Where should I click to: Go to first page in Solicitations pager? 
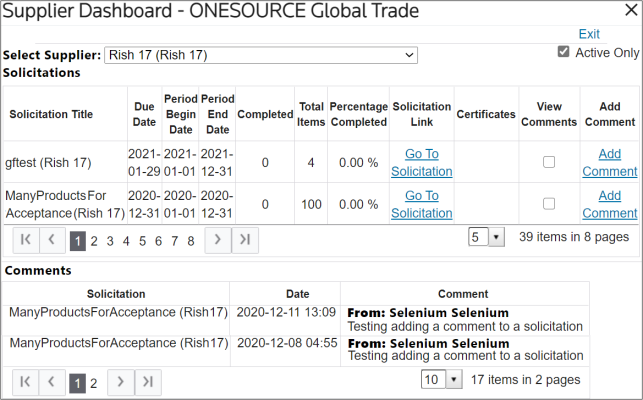(26, 240)
